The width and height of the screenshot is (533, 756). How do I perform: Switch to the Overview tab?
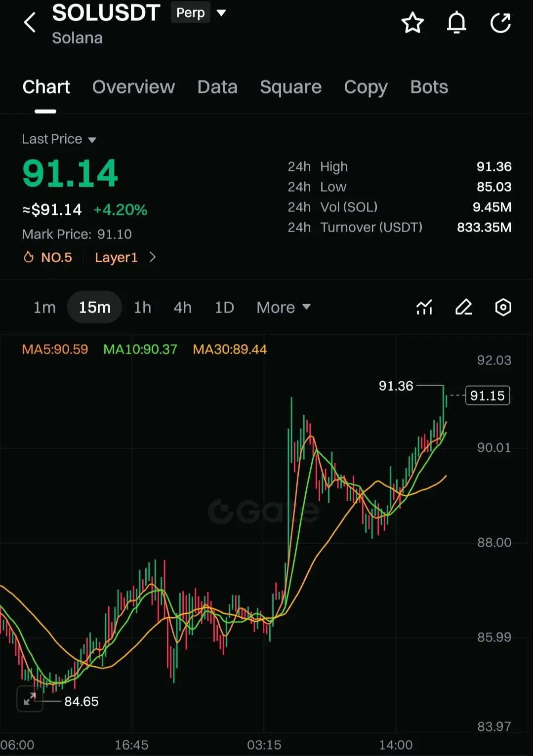click(x=133, y=87)
